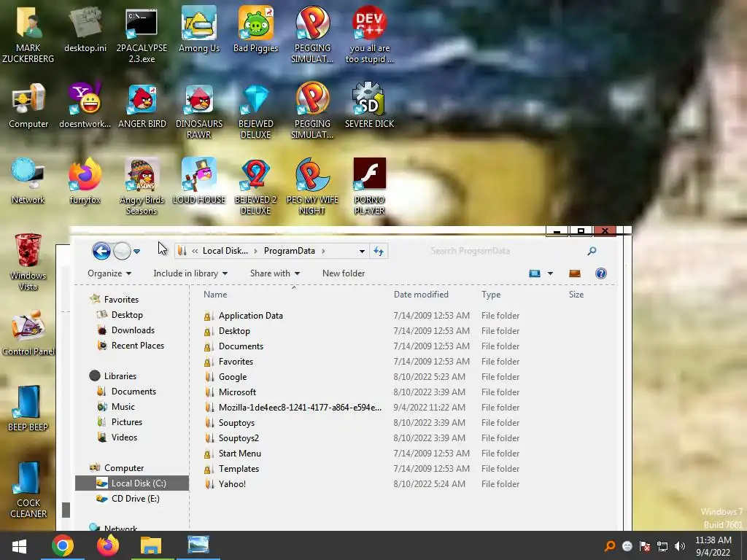Click the volume speaker tray icon

679,546
